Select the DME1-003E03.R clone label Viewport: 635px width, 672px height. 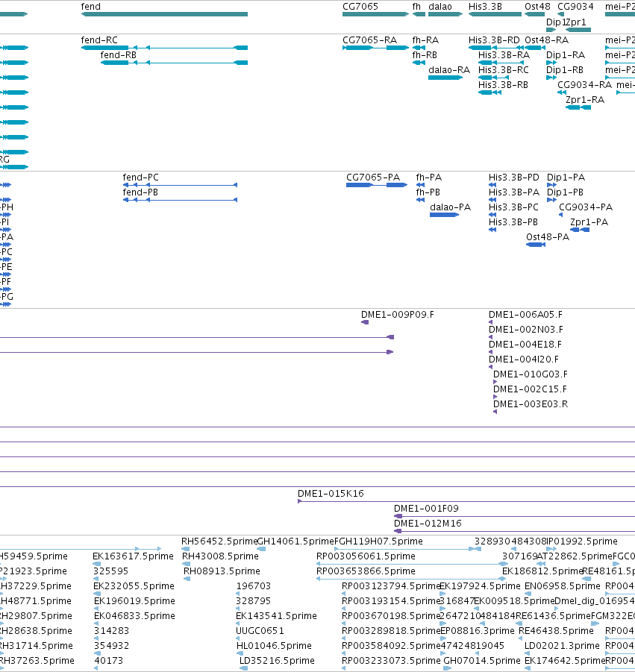click(530, 404)
